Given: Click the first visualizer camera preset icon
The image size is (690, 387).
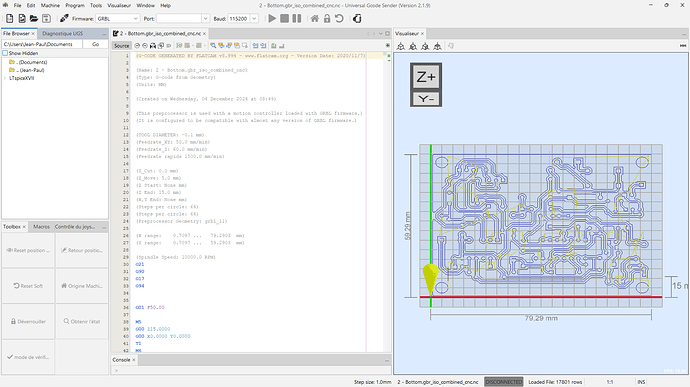Looking at the screenshot, I should tap(400, 46).
